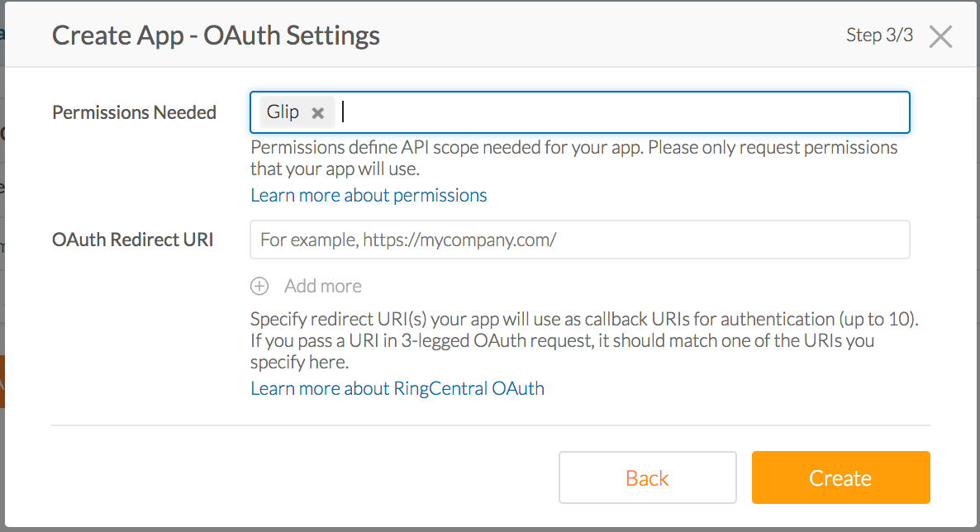This screenshot has width=980, height=532.
Task: Open Learn more about permissions
Action: coord(369,195)
